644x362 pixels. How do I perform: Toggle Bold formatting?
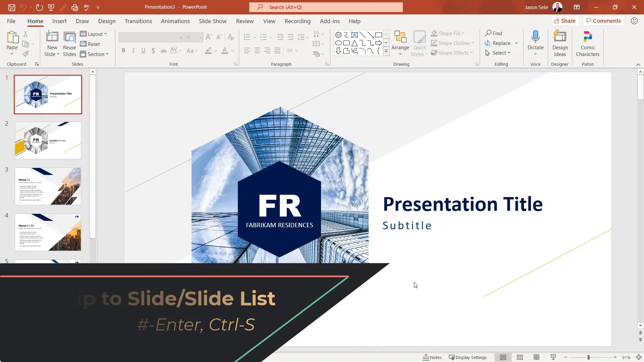[123, 51]
